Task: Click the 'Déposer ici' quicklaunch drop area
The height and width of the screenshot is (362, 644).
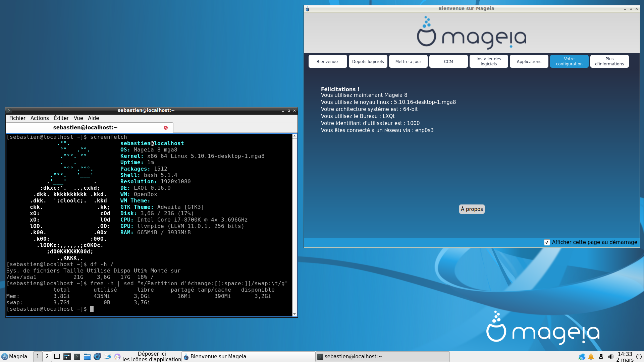Action: 152,357
